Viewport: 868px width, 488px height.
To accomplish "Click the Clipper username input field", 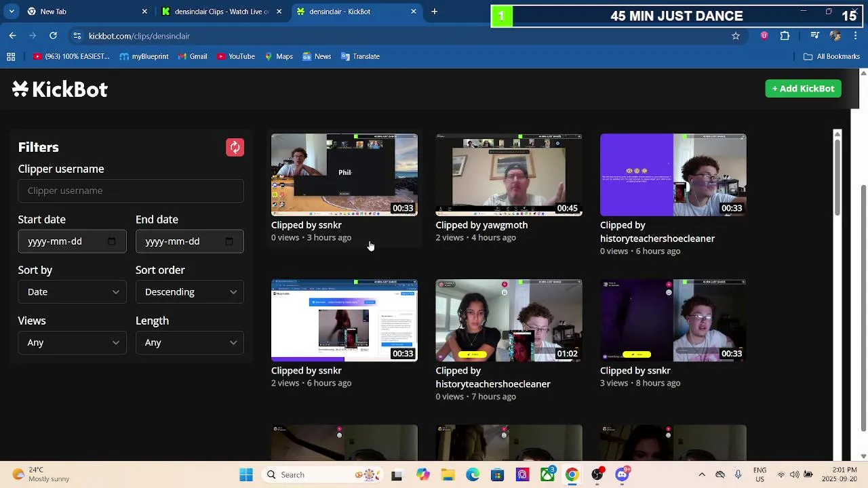I will click(x=131, y=190).
